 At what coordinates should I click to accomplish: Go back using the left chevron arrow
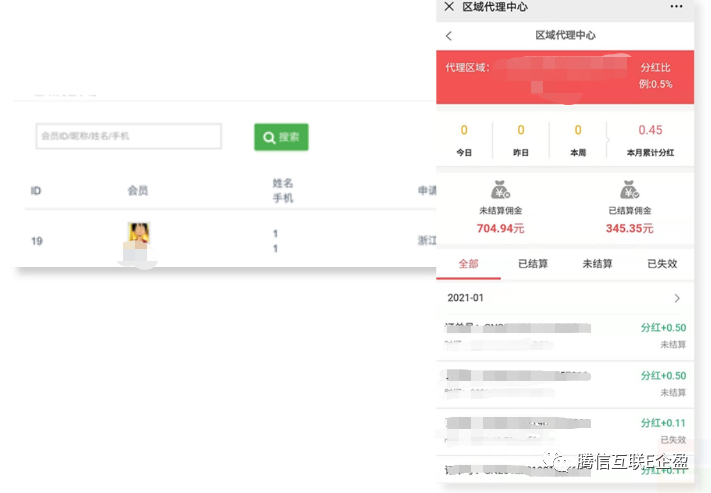click(x=449, y=36)
